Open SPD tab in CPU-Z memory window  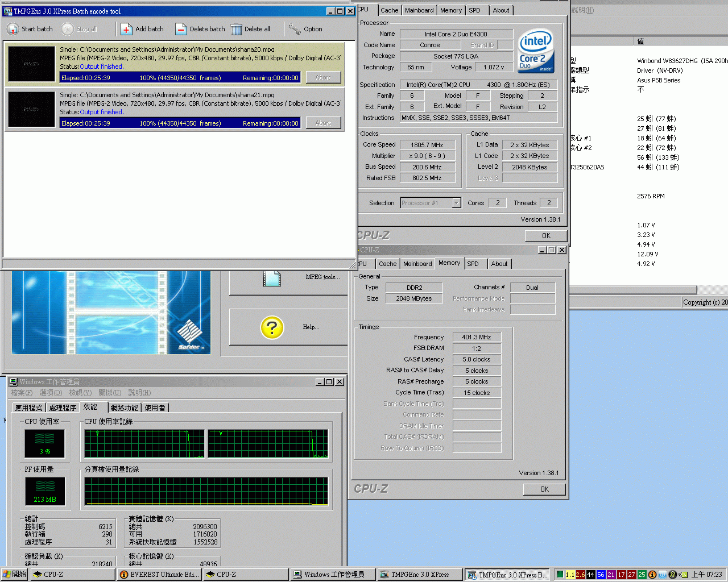pos(473,264)
